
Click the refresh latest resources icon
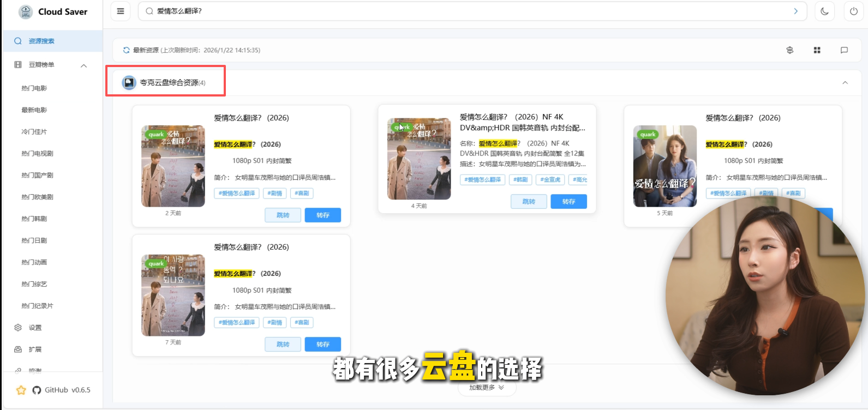point(126,50)
